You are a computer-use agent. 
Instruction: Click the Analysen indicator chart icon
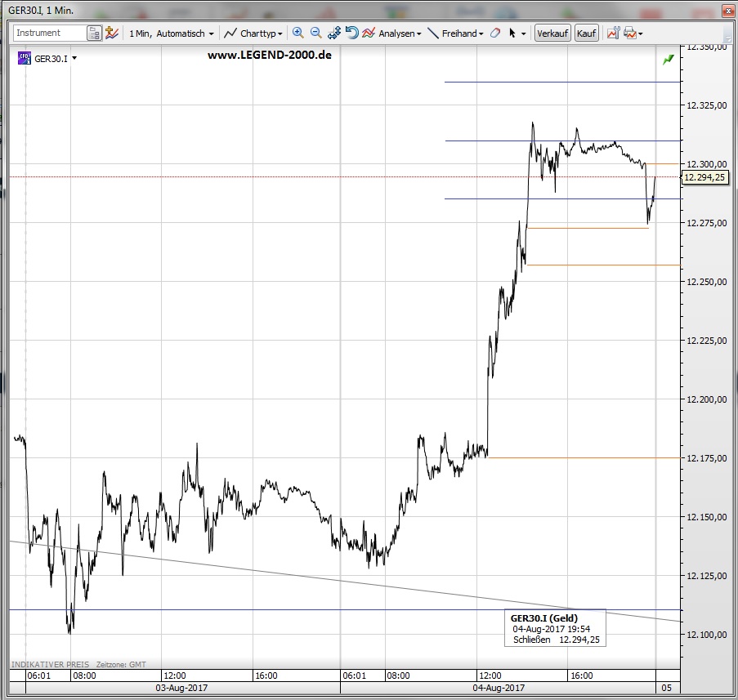coord(369,33)
